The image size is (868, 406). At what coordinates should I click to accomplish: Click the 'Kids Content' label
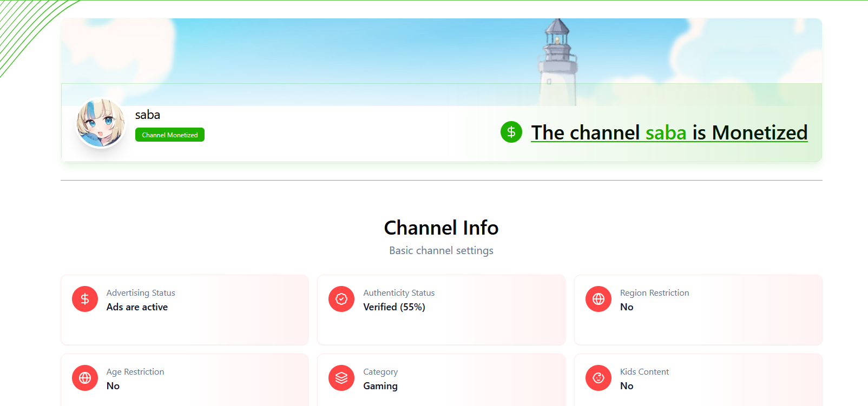[x=645, y=371]
